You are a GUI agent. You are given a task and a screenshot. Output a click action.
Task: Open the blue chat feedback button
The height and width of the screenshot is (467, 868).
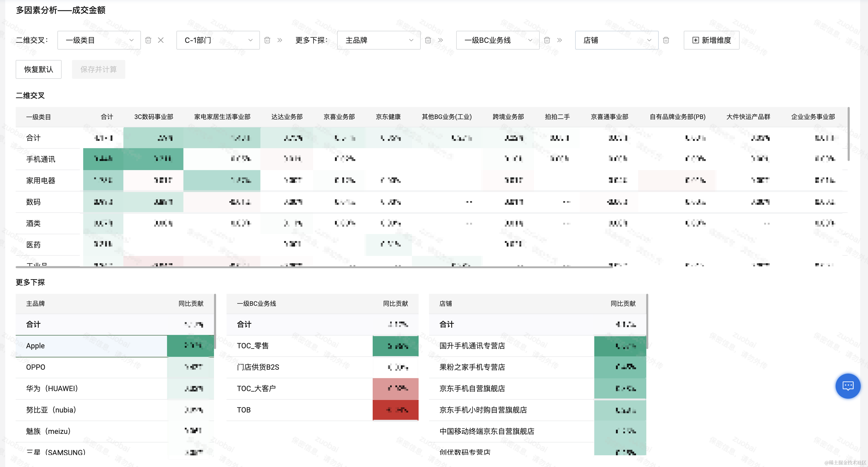coord(848,386)
